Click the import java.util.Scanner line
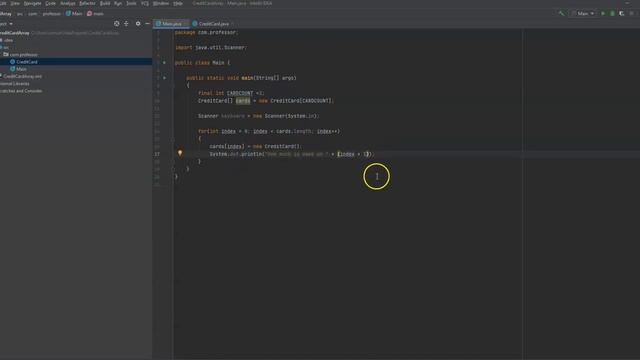This screenshot has width=640, height=360. pos(211,47)
